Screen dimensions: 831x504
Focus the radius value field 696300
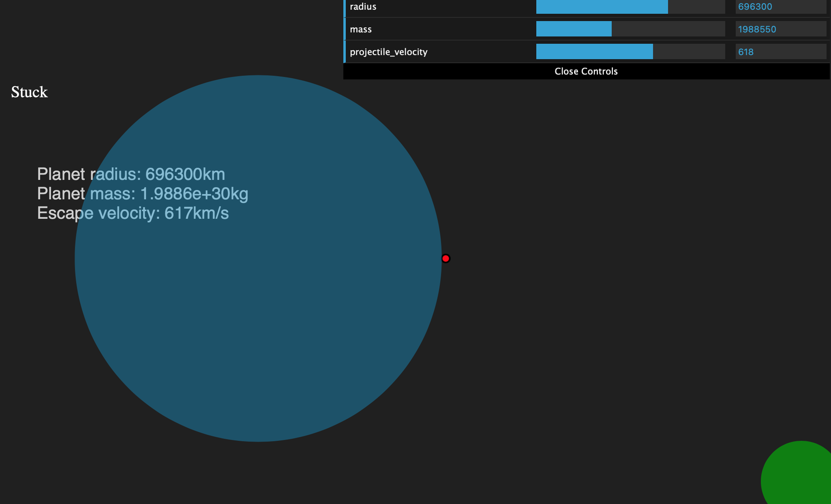click(780, 7)
